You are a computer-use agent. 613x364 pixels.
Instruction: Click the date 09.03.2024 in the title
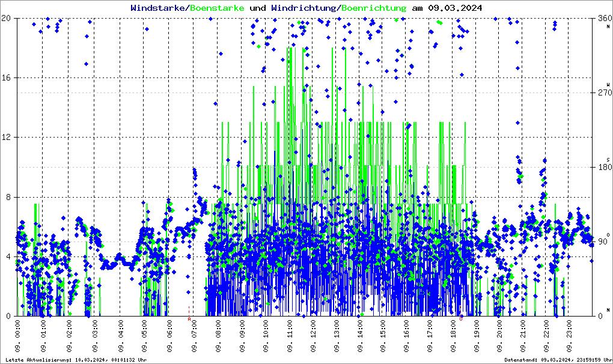tap(455, 8)
